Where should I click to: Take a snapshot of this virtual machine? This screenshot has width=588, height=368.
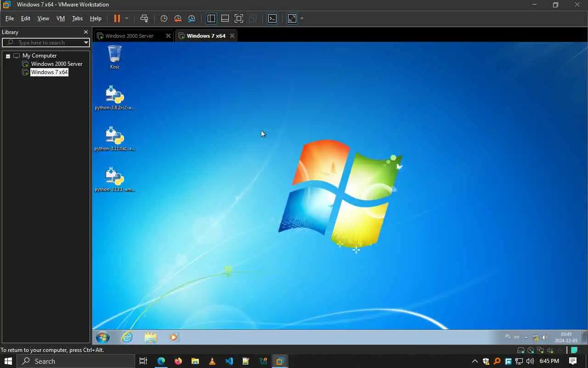tap(164, 18)
